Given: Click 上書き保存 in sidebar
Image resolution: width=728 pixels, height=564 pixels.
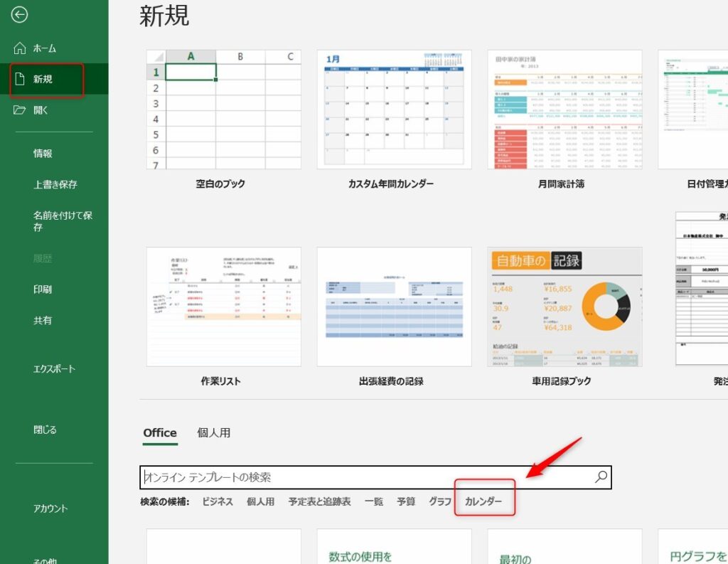Looking at the screenshot, I should (x=54, y=184).
